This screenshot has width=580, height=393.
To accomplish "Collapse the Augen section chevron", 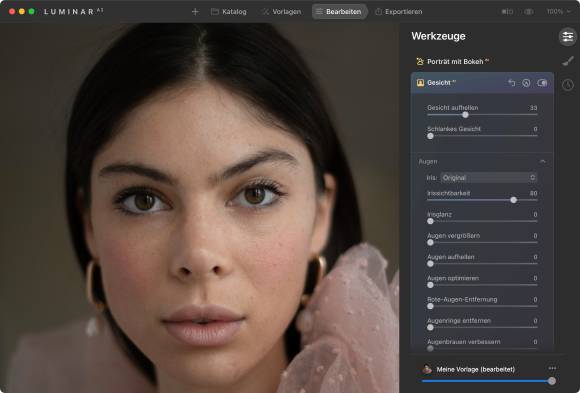I will point(543,162).
